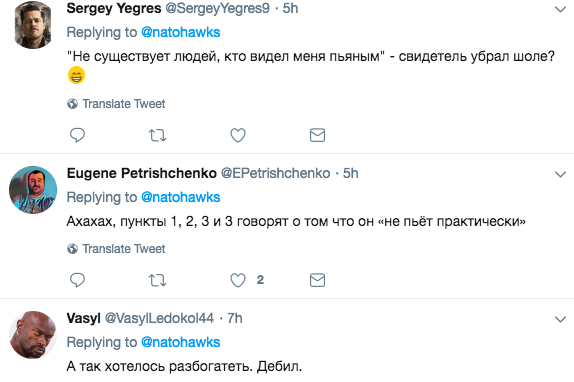Image resolution: width=574 pixels, height=382 pixels.
Task: Open @natohawks mention in Eugene's reply
Action: click(x=180, y=197)
